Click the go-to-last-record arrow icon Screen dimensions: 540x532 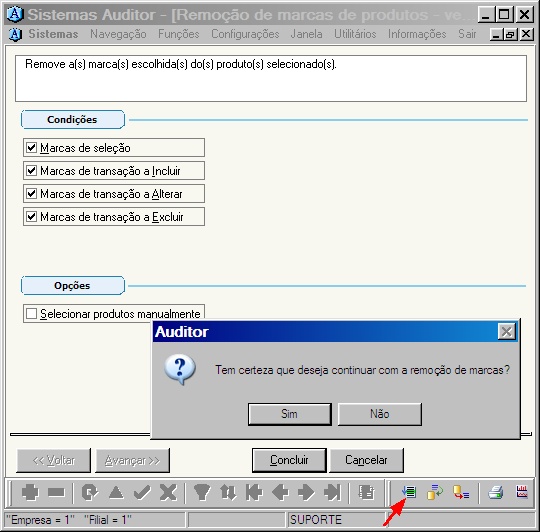[332, 492]
